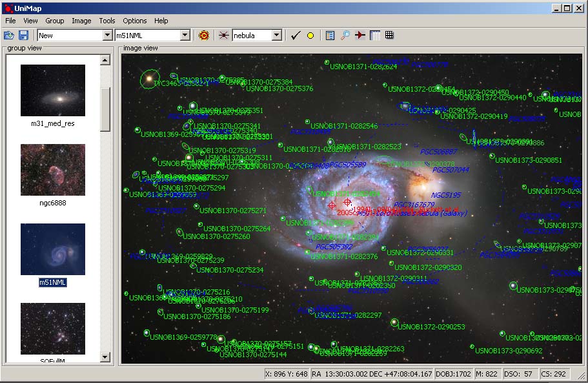Open the Help menu
This screenshot has height=383, width=588.
[x=161, y=21]
